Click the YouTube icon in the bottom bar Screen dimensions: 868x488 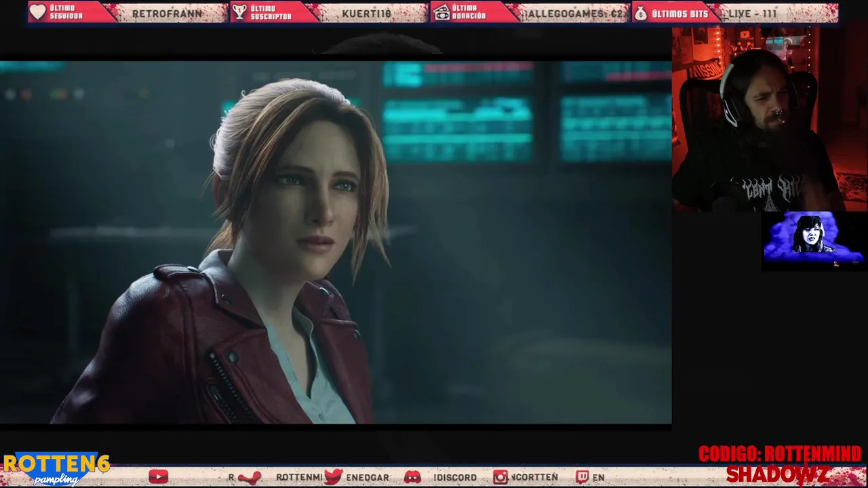158,477
